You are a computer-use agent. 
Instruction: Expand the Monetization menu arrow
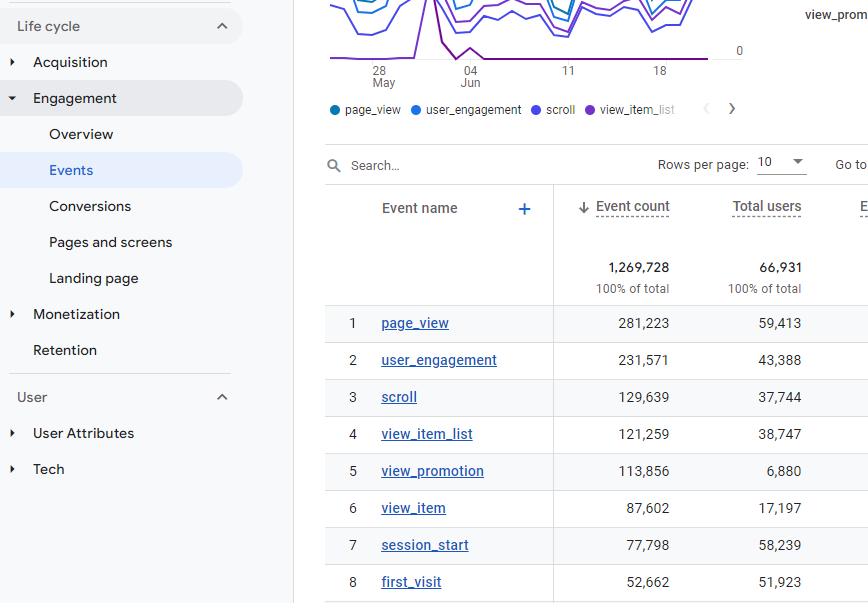13,314
